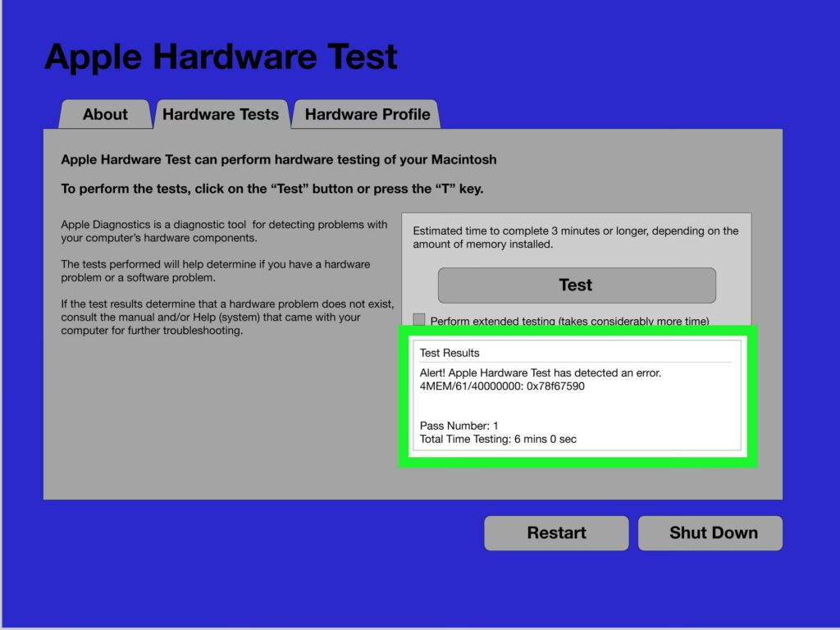Click the 'can perform hardware testing' heading
This screenshot has height=630, width=840.
[x=279, y=159]
